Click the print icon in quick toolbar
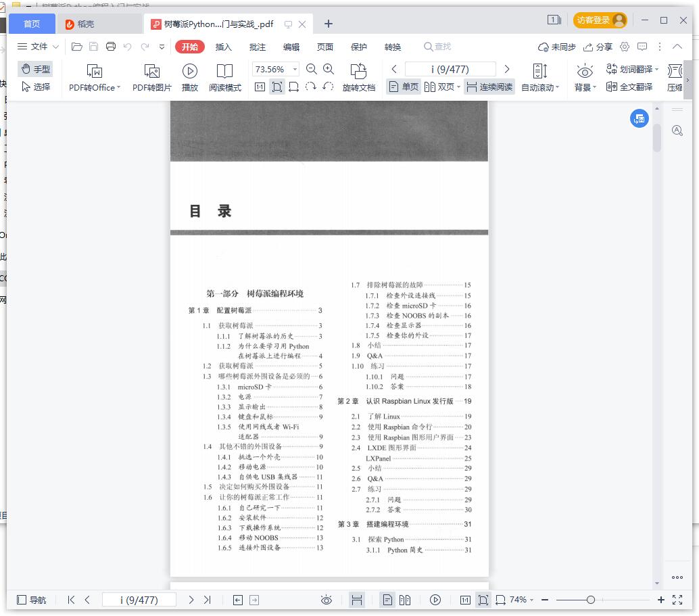The width and height of the screenshot is (699, 616). pos(111,47)
